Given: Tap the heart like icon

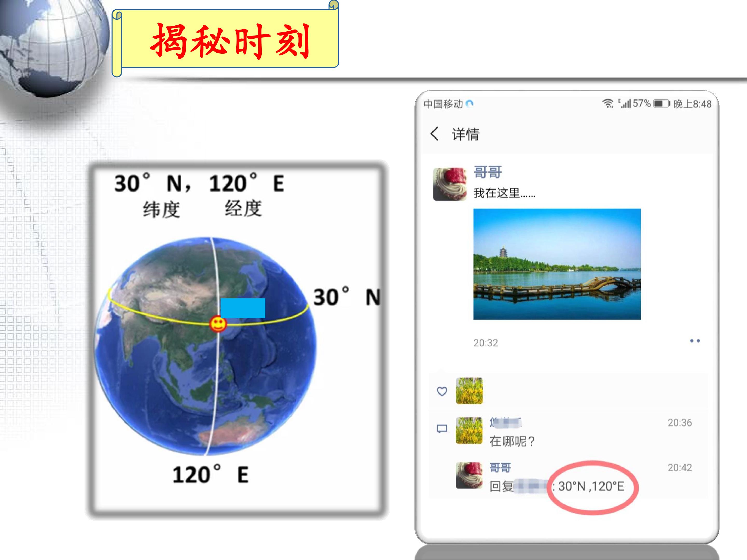Looking at the screenshot, I should click(442, 391).
